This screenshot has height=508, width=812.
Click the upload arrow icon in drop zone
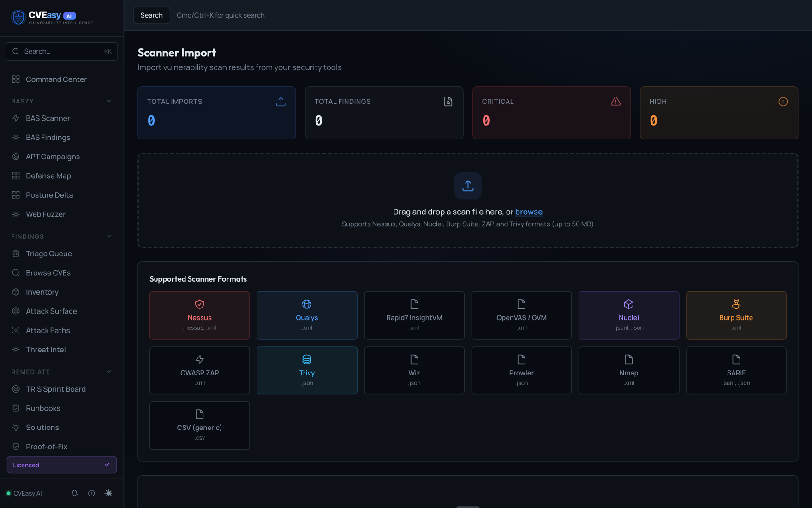468,186
